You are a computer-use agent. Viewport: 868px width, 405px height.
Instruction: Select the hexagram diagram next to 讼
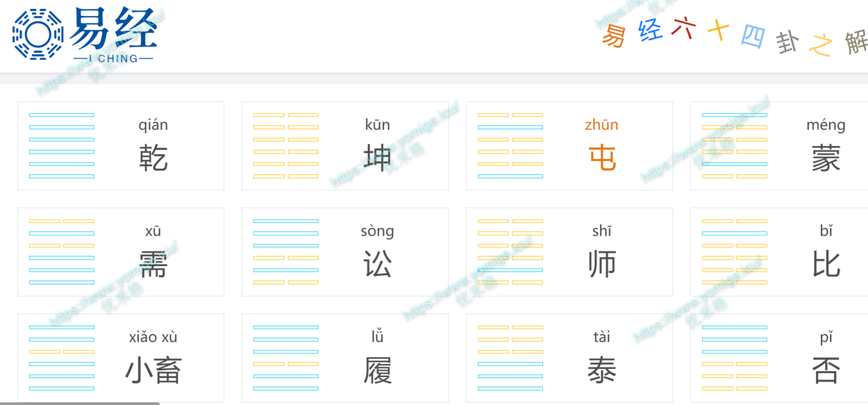click(x=286, y=251)
